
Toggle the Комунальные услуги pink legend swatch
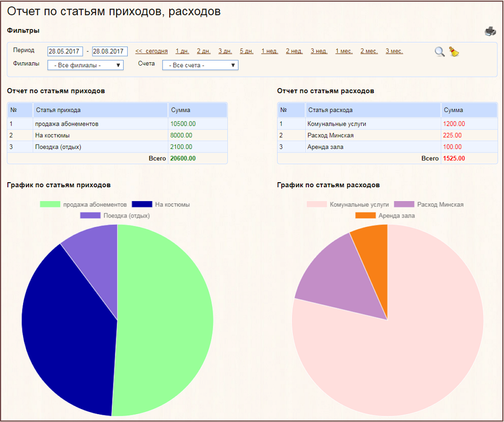[x=317, y=204]
